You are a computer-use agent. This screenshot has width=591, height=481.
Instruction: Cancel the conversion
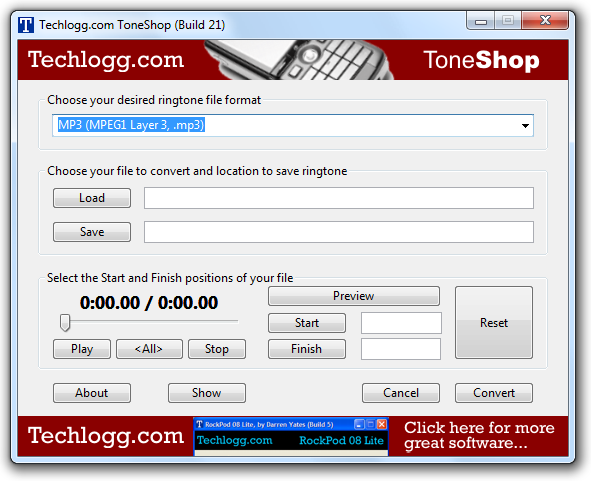point(401,393)
